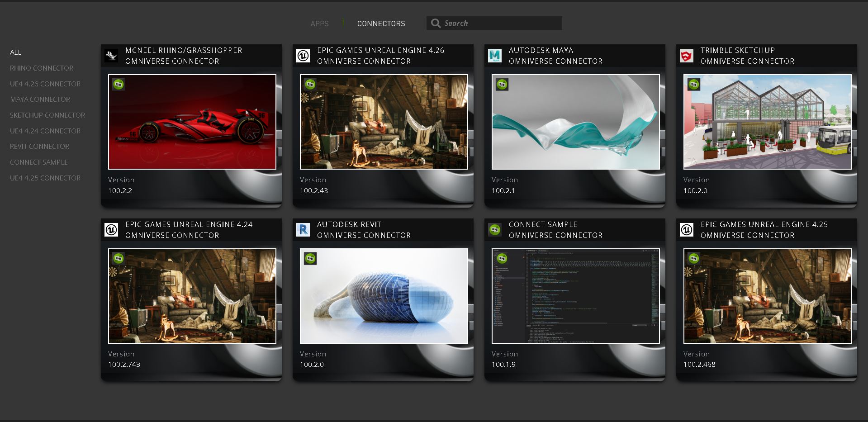Open Autodesk Revit Omniverse Connector title

(364, 230)
